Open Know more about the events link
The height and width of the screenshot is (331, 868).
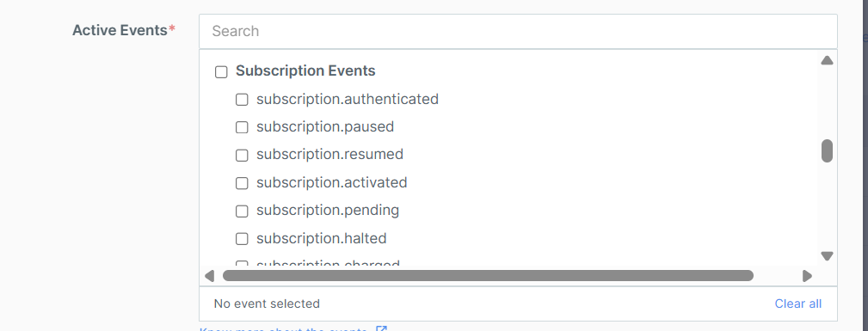click(x=283, y=328)
